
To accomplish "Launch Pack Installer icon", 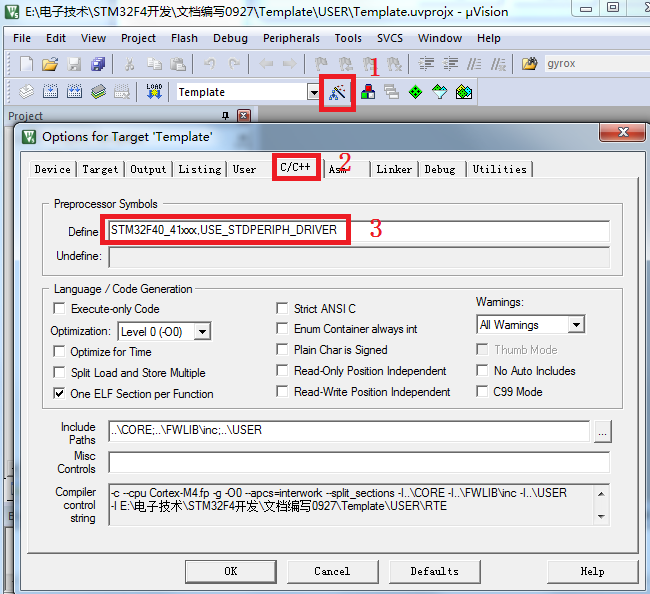I will (463, 92).
